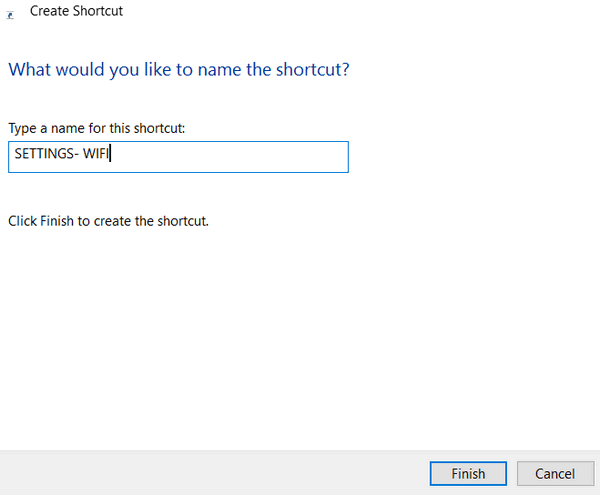Image resolution: width=600 pixels, height=495 pixels.
Task: Click the word What starting the blue heading
Action: (x=29, y=70)
